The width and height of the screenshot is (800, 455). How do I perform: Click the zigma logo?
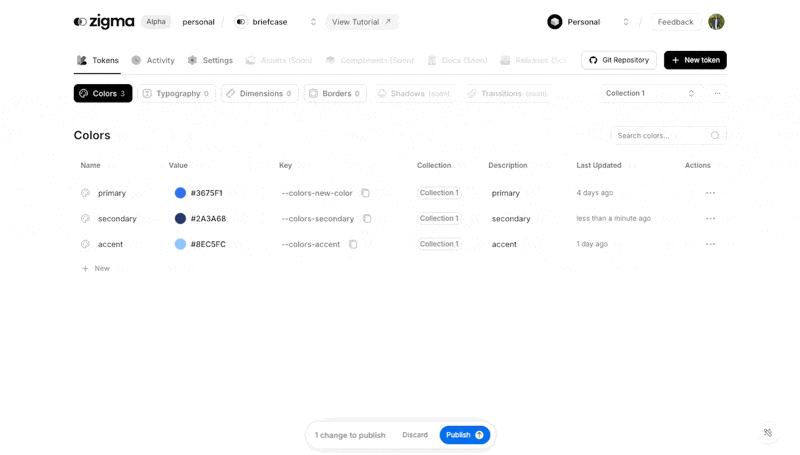tap(104, 22)
